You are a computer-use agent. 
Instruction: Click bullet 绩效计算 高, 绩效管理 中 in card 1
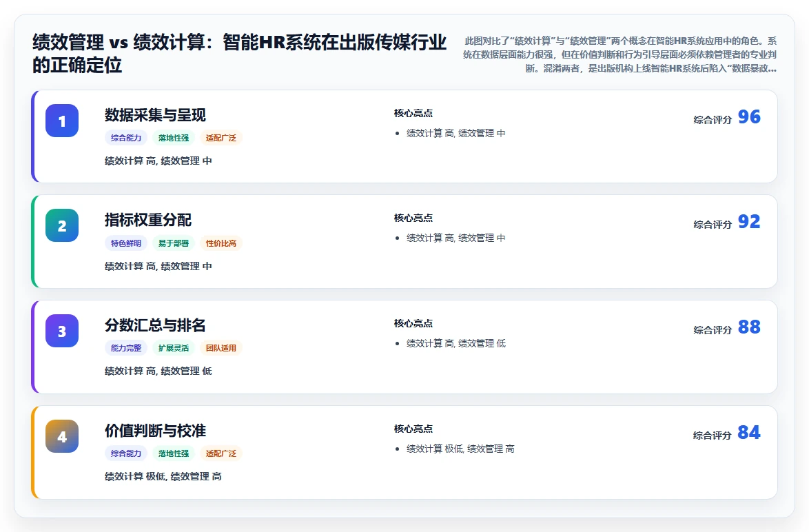coord(456,133)
